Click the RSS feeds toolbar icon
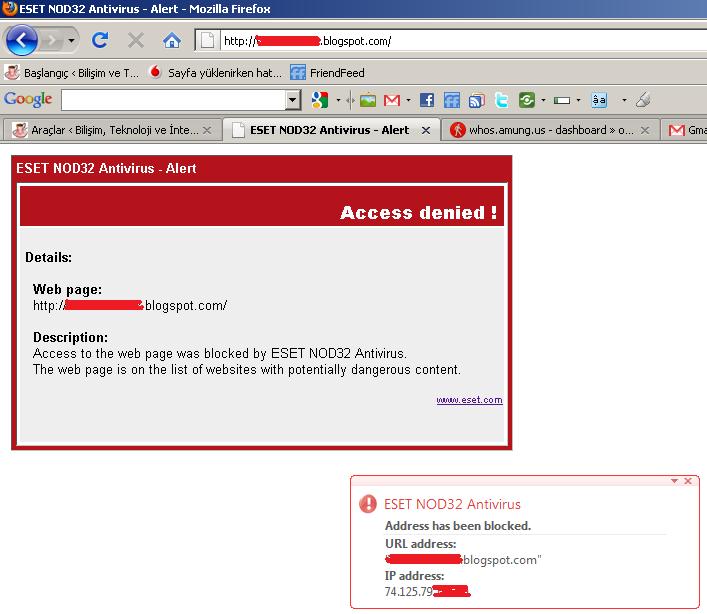Screen dimensions: 707x614 477,100
